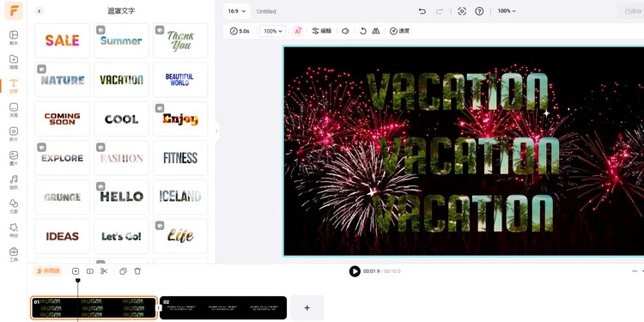Click the rotate icon in toolbar
Image resolution: width=644 pixels, height=322 pixels.
click(362, 31)
